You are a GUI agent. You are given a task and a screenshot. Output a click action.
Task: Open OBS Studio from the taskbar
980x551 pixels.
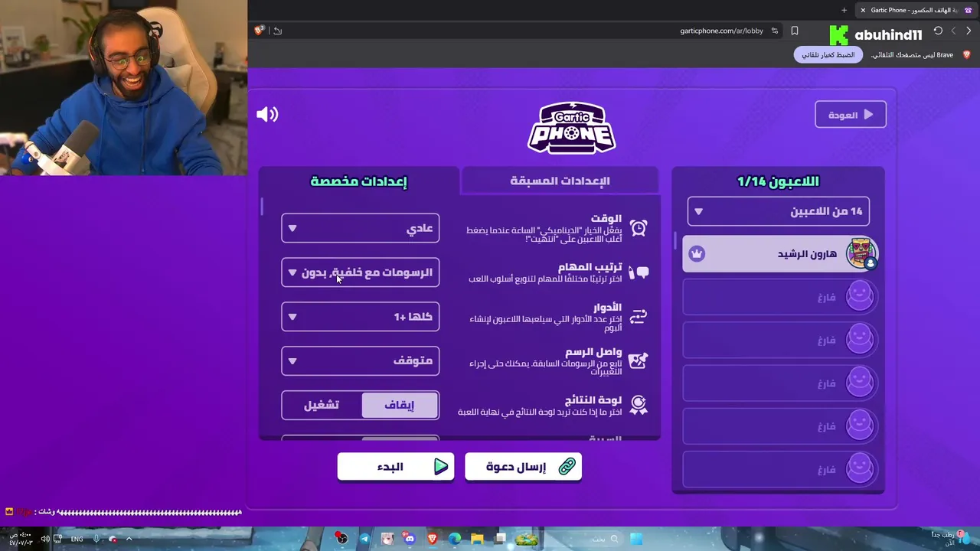click(341, 539)
